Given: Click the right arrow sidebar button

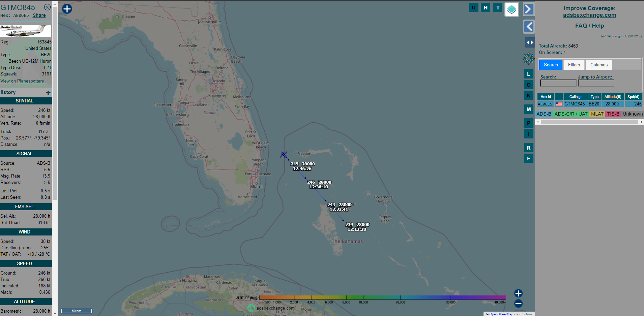Looking at the screenshot, I should point(529,9).
